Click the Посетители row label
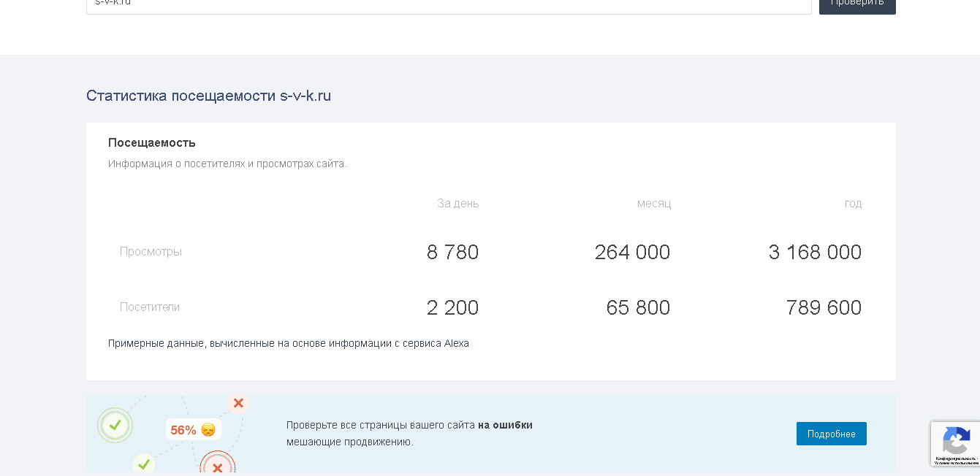980x476 pixels. click(x=150, y=307)
